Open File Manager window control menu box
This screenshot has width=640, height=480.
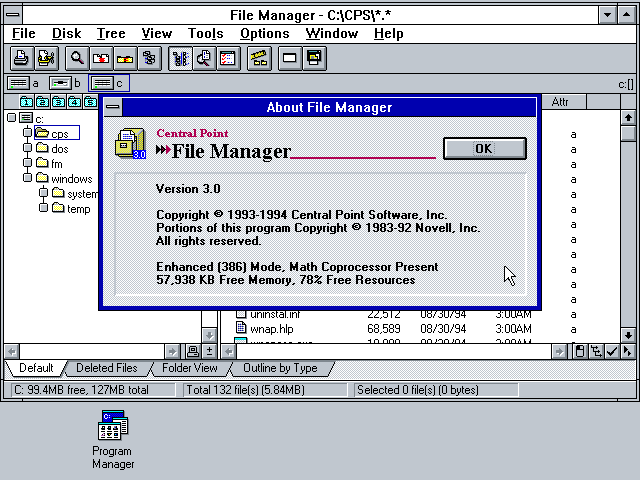[13, 16]
